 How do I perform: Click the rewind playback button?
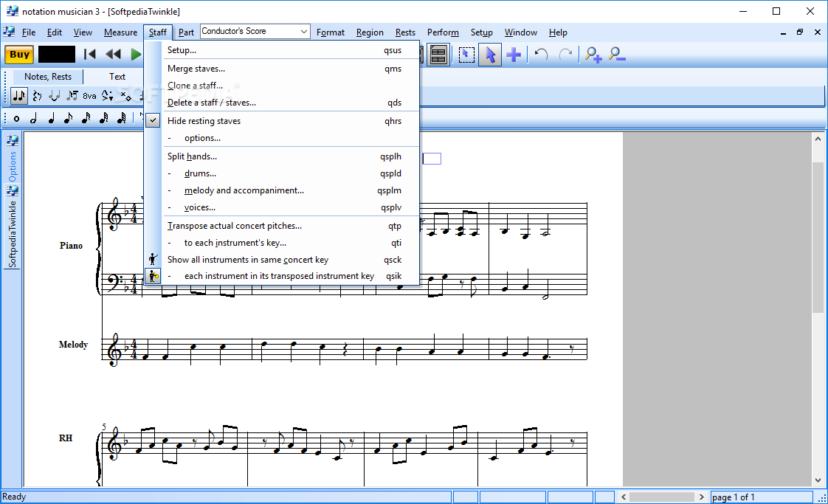[x=113, y=55]
